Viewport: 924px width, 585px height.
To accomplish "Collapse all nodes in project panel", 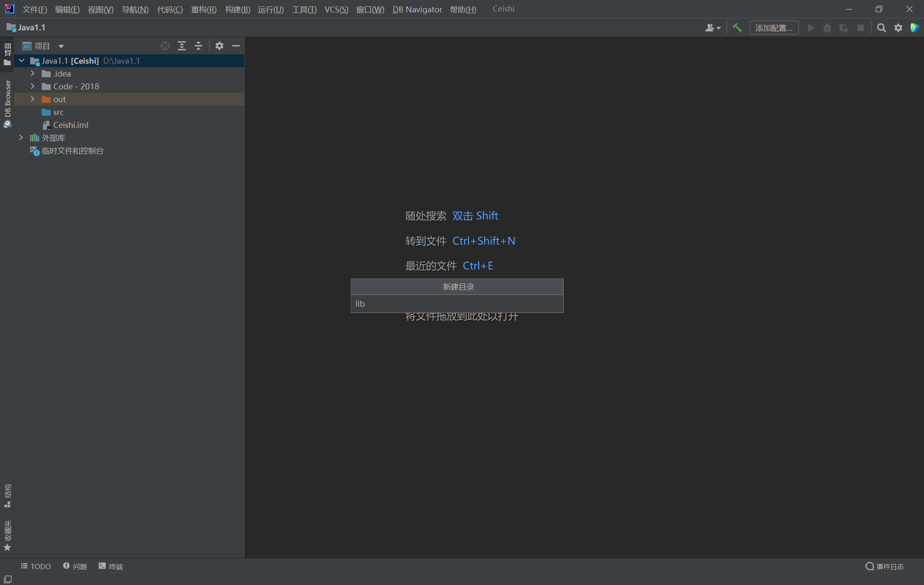I will [198, 46].
